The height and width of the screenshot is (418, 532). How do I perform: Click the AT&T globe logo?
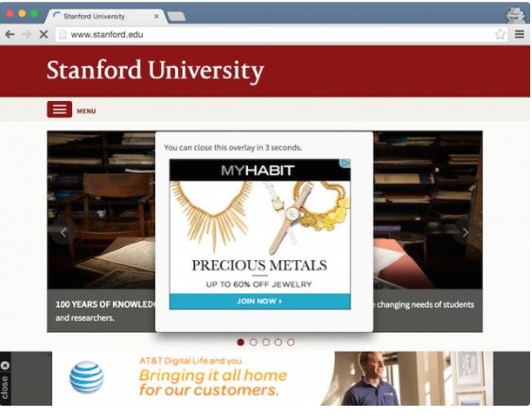(x=86, y=377)
